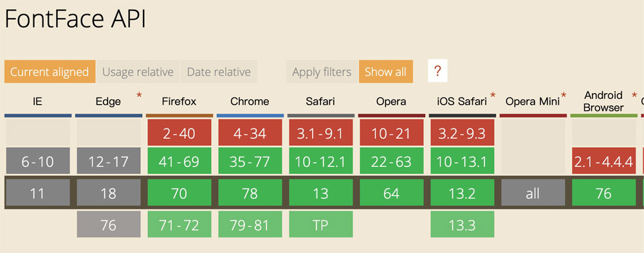The height and width of the screenshot is (253, 644).
Task: Click the Opera Mini column header
Action: pos(533,101)
